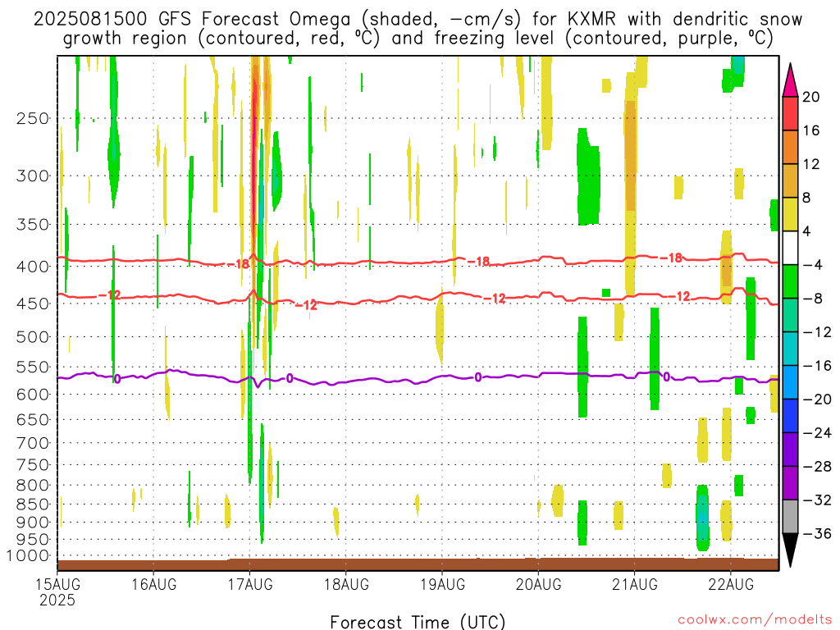This screenshot has height=630, width=840.
Task: Click the colorbar value 20 label
Action: (811, 97)
